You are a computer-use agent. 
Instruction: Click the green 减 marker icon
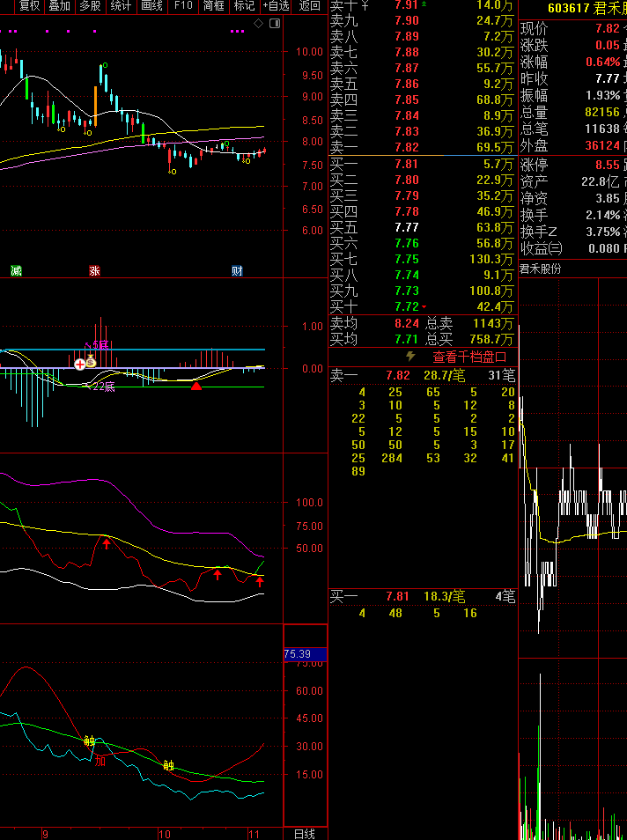(x=16, y=270)
